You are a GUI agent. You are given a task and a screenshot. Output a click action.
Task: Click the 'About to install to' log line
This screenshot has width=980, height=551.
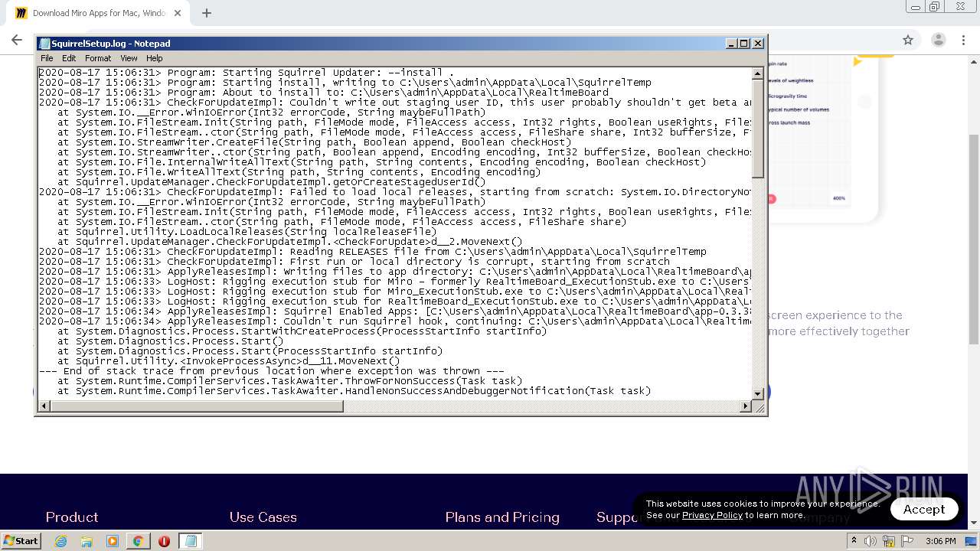click(x=324, y=93)
